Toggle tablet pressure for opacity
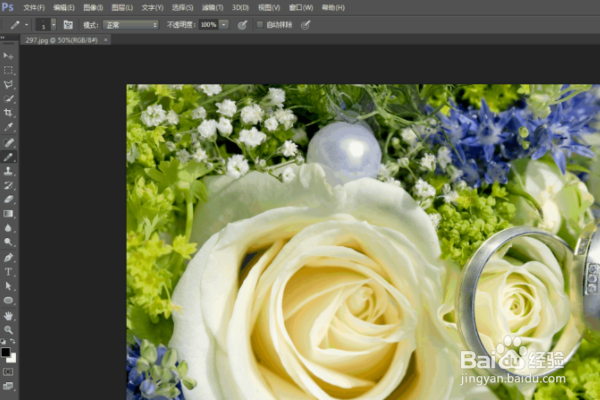Viewport: 600px width, 400px height. (x=242, y=25)
